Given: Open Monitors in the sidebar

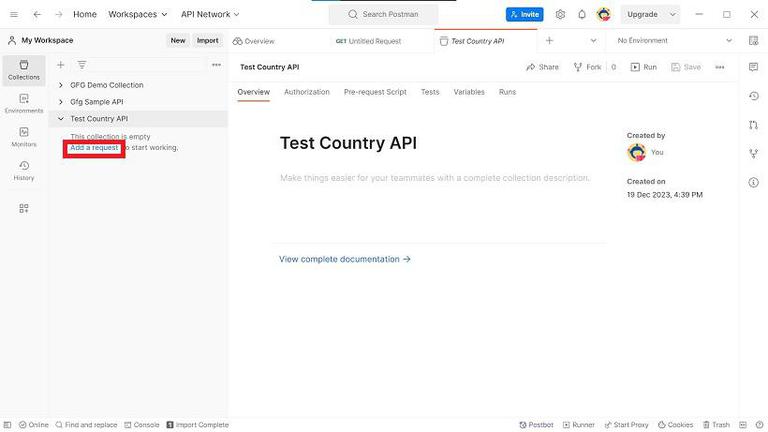Looking at the screenshot, I should pyautogui.click(x=24, y=138).
